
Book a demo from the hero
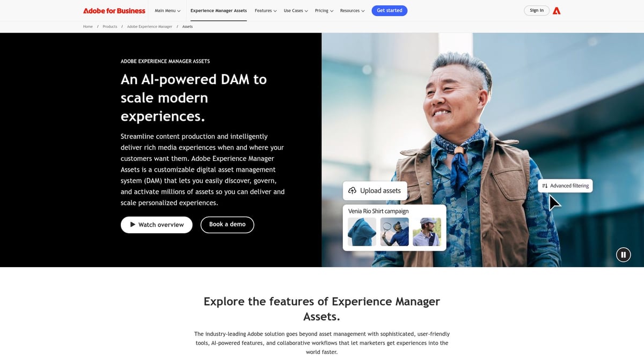[x=227, y=225]
